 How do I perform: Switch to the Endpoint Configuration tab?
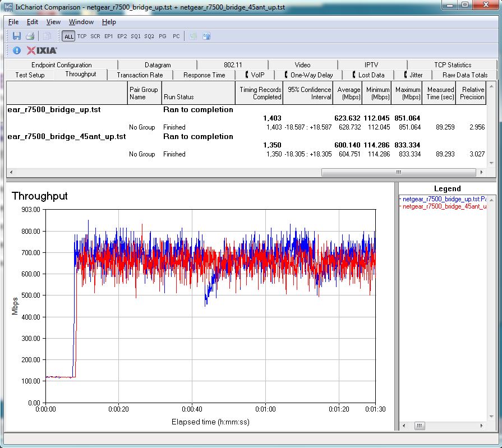62,64
